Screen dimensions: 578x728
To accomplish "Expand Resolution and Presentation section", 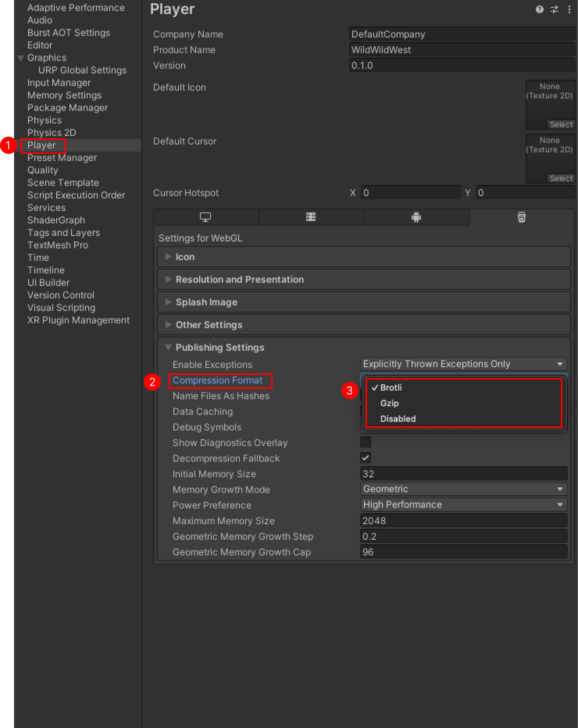I will [x=364, y=280].
